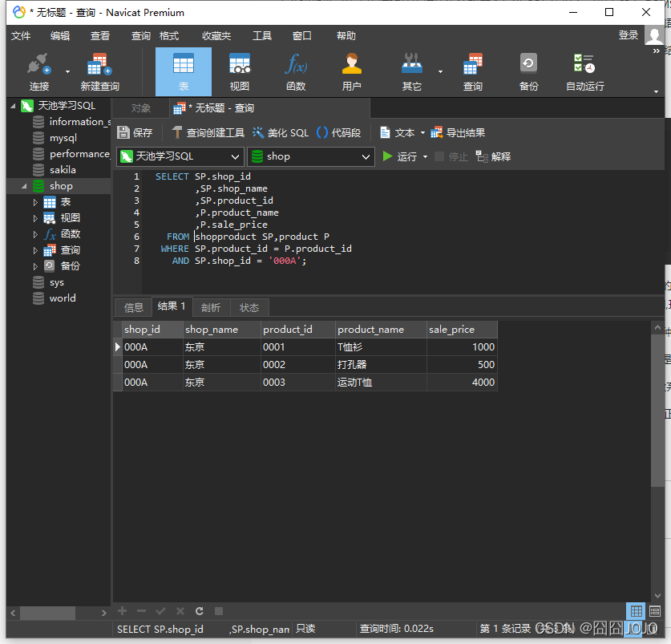This screenshot has width=671, height=644.
Task: Click the result cell 打孔器
Action: [381, 365]
